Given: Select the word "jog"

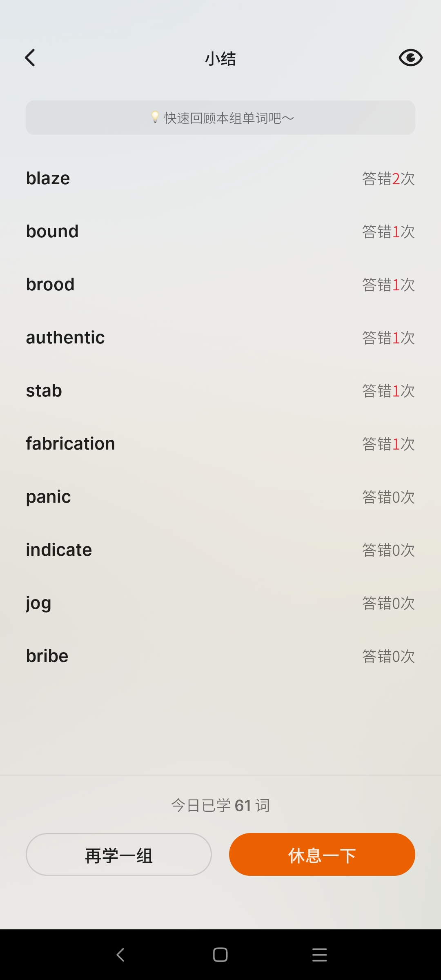Looking at the screenshot, I should (39, 603).
